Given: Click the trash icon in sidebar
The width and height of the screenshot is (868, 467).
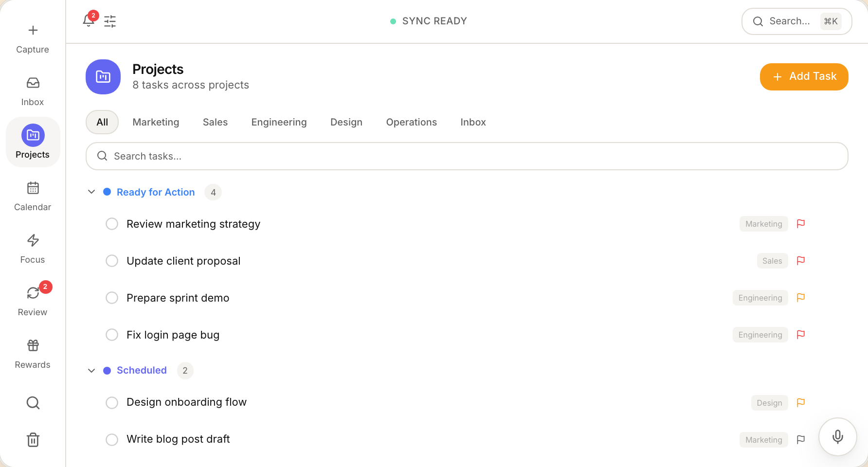Looking at the screenshot, I should pos(33,439).
